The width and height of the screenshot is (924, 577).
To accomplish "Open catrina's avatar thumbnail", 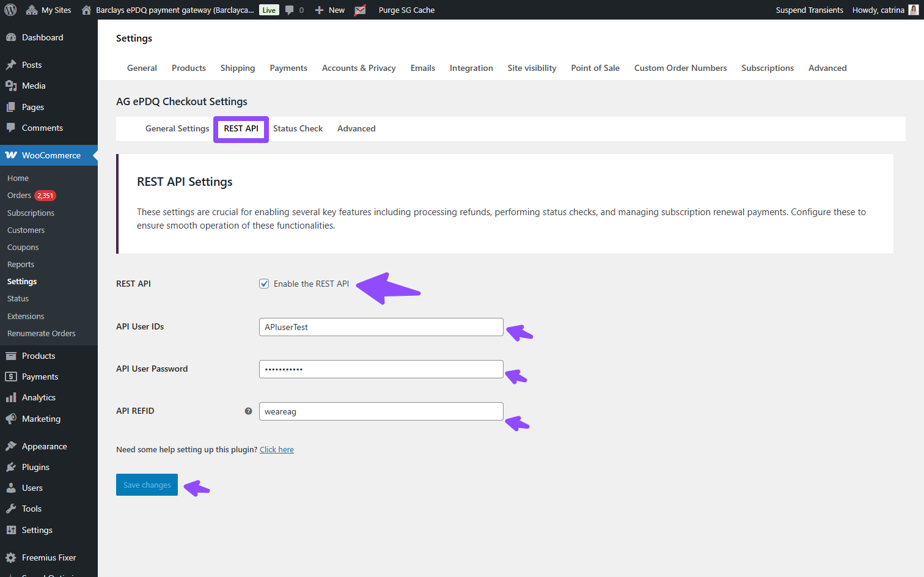I will [x=914, y=10].
